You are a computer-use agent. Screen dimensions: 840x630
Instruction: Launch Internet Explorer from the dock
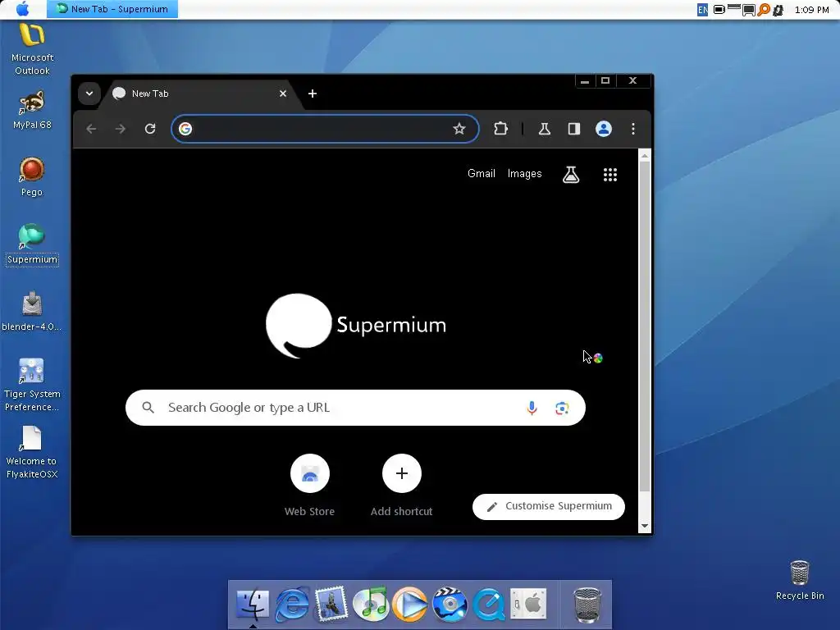click(x=292, y=605)
